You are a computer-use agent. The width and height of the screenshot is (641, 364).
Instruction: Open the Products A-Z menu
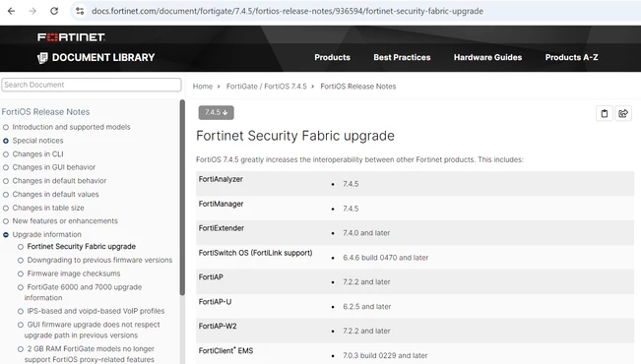pyautogui.click(x=571, y=58)
